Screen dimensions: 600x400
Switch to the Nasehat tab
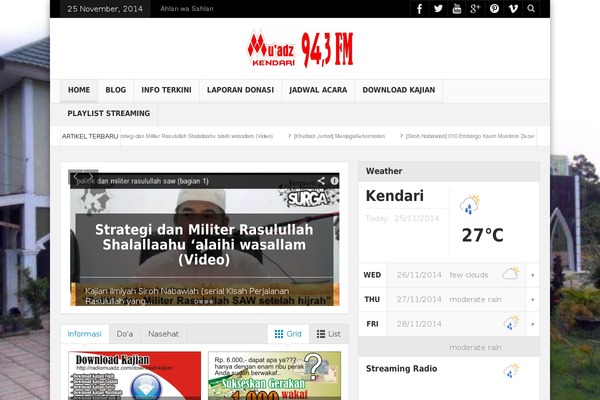pyautogui.click(x=163, y=334)
